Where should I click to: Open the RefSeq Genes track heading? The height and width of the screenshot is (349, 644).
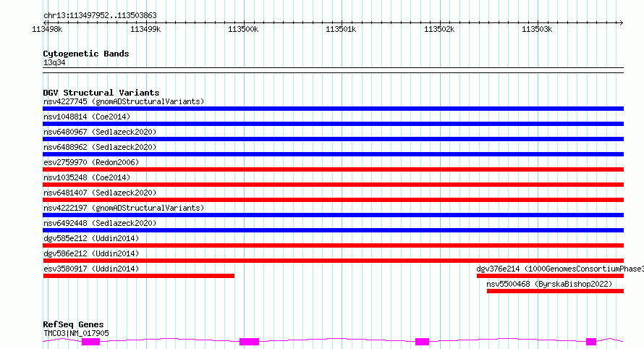[73, 324]
